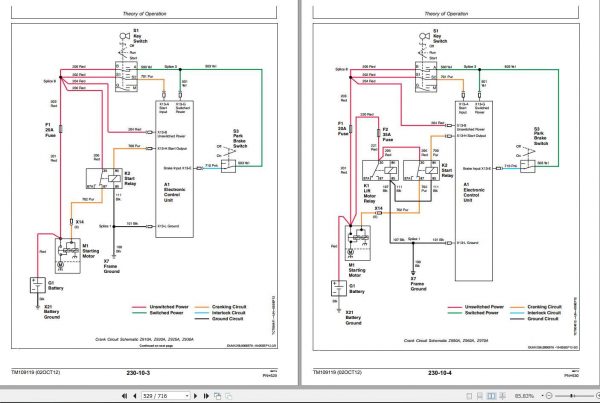Click the zoom out minus button

(549, 395)
